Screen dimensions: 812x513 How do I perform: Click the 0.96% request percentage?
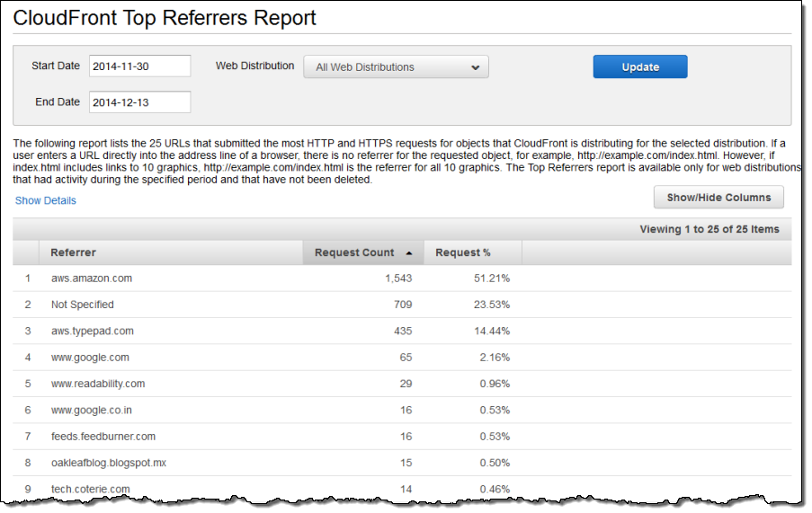tap(495, 384)
